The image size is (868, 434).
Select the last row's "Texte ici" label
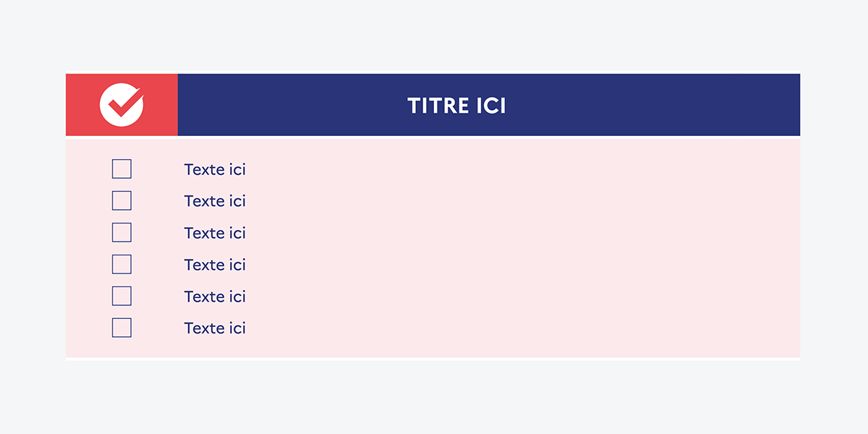[x=215, y=328]
